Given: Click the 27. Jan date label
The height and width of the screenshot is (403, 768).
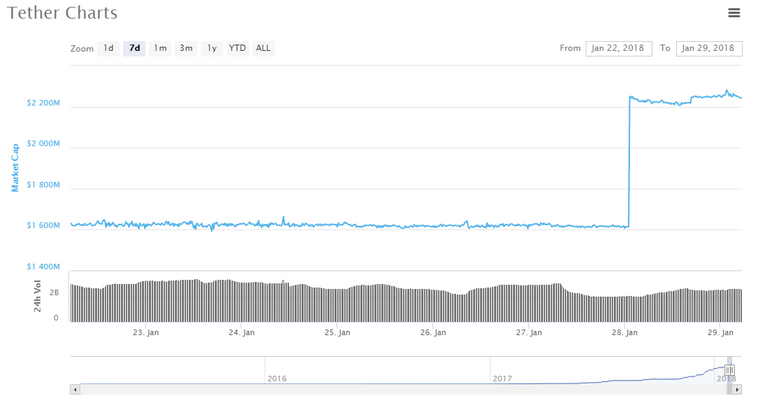Looking at the screenshot, I should 529,332.
